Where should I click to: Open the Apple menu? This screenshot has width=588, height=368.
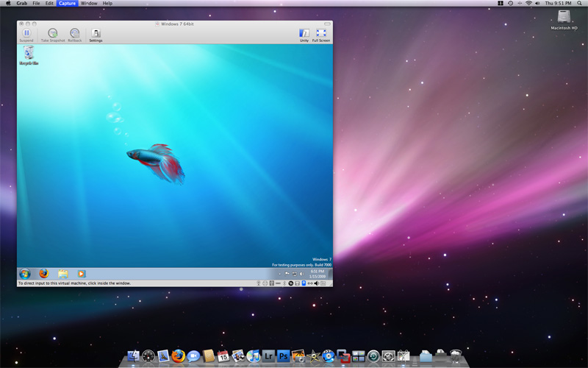coord(8,3)
